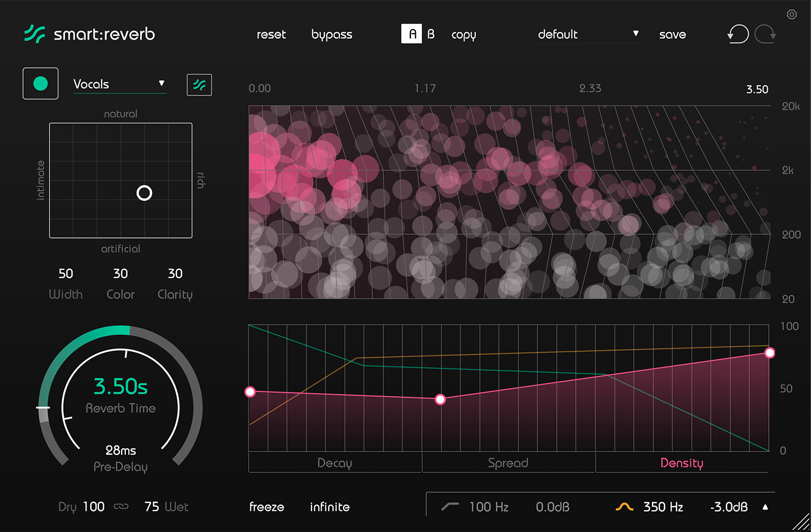Click the redo arrow icon
The height and width of the screenshot is (532, 811).
click(x=765, y=34)
